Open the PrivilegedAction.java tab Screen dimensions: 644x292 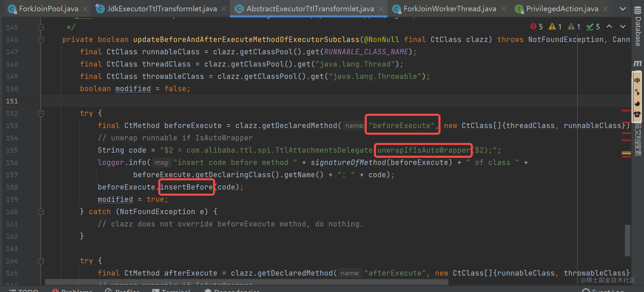561,9
